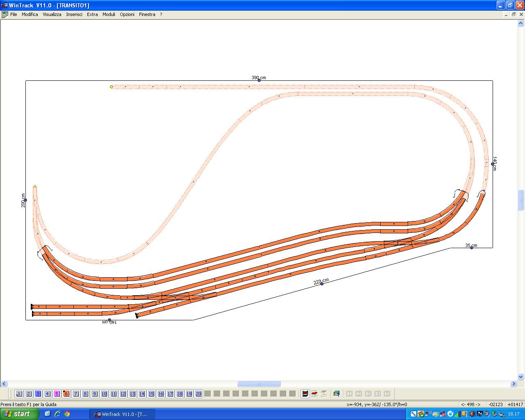Click the multicolor layer stack icon
This screenshot has height=420, width=525.
pos(337,394)
